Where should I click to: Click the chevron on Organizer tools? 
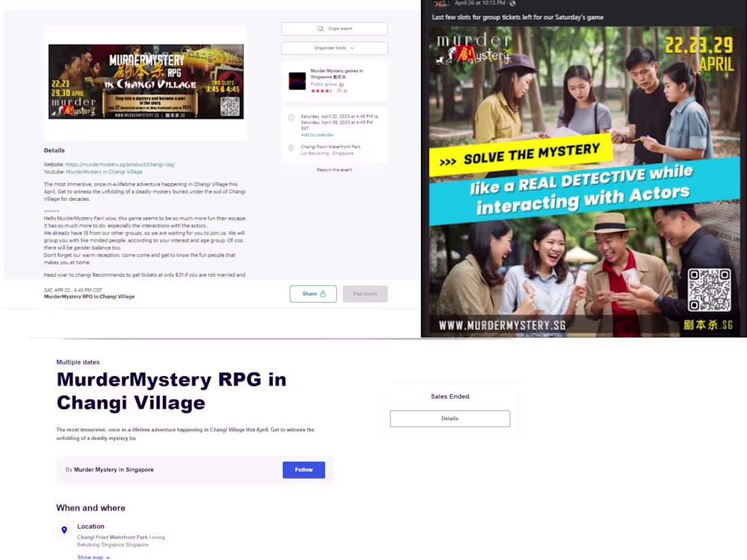(x=352, y=48)
